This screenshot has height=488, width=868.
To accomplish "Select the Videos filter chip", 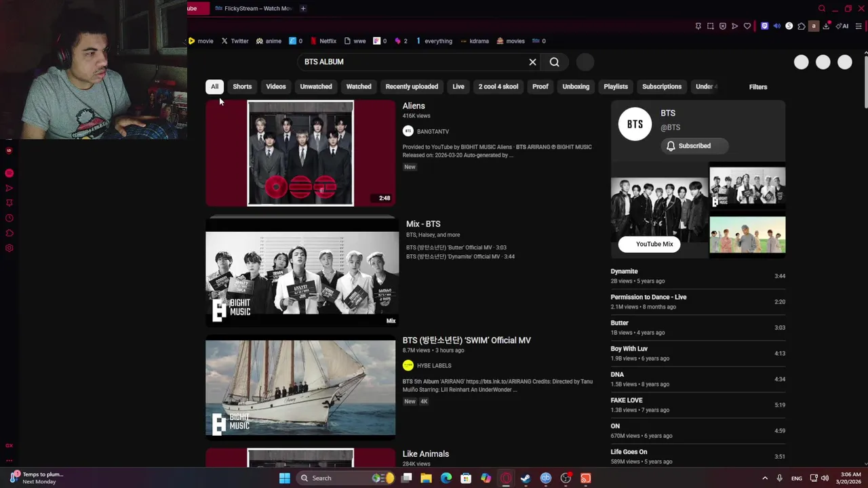I will click(x=276, y=87).
